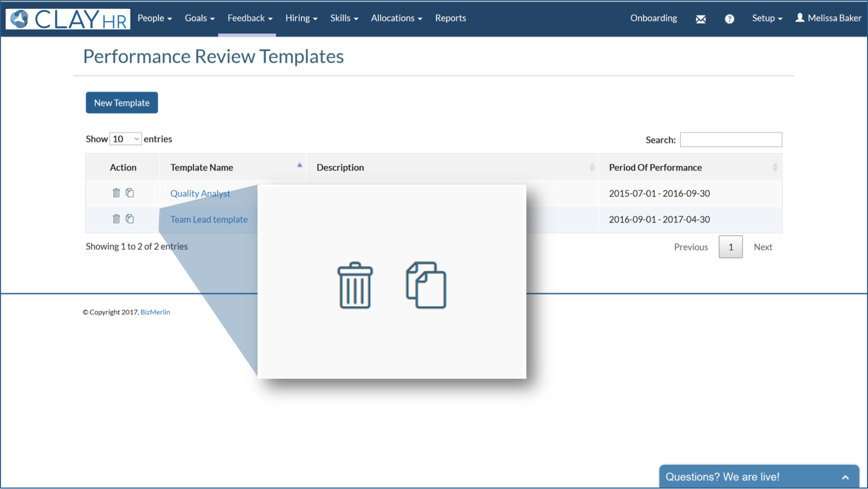Click the ClayHR logo
868x489 pixels.
coord(68,19)
